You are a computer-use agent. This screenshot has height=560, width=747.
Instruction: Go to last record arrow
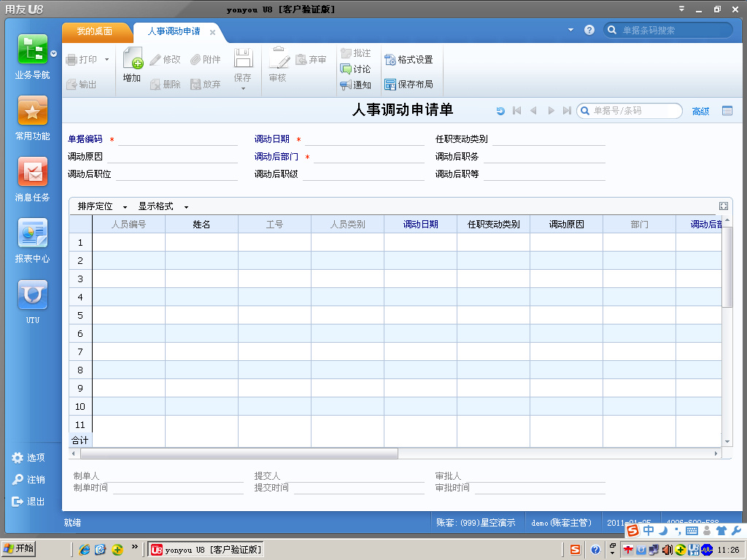(567, 111)
